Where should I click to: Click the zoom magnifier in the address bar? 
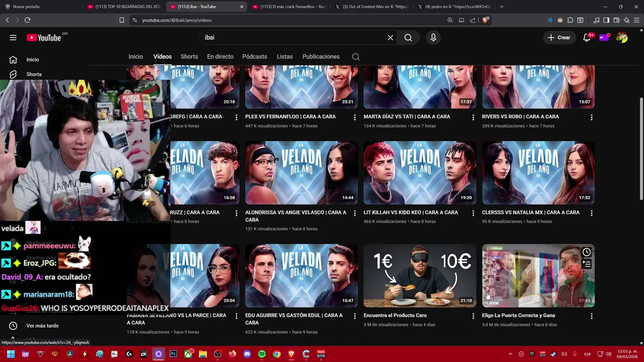coord(450,20)
